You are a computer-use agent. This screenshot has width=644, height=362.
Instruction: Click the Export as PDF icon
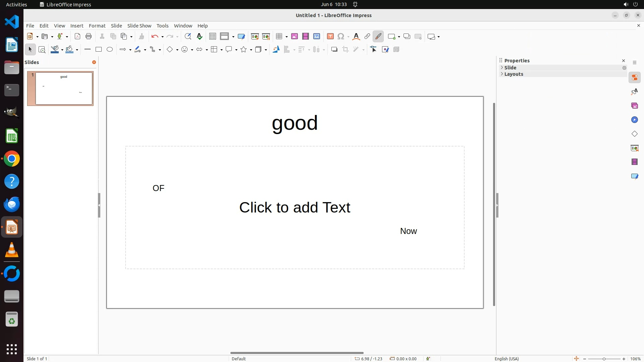click(77, 37)
